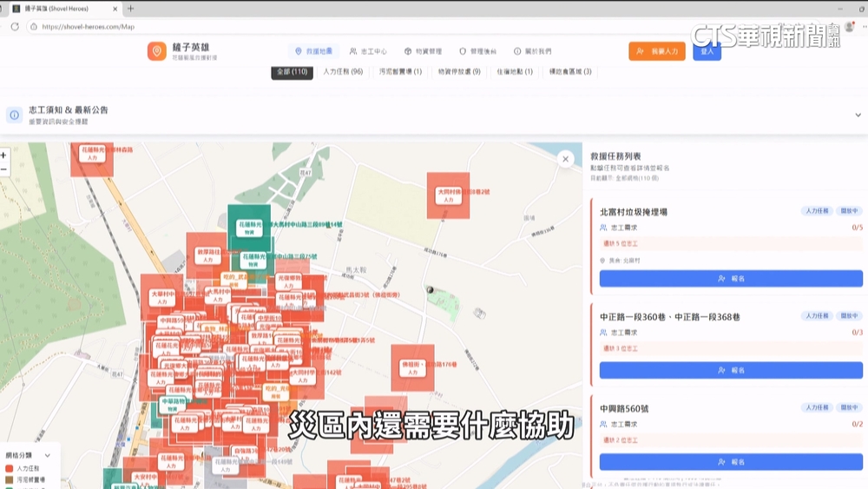Zoom in the map with plus button
This screenshot has height=489, width=868.
tap(3, 155)
